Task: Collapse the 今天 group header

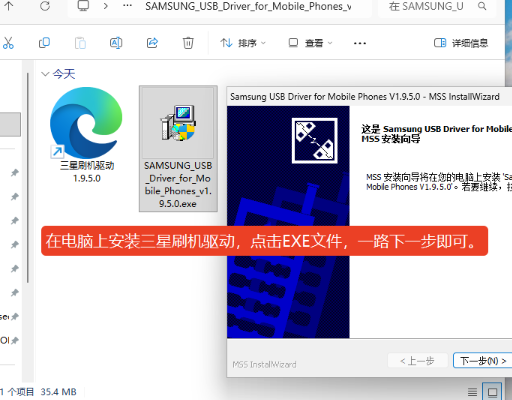Action: tap(45, 74)
